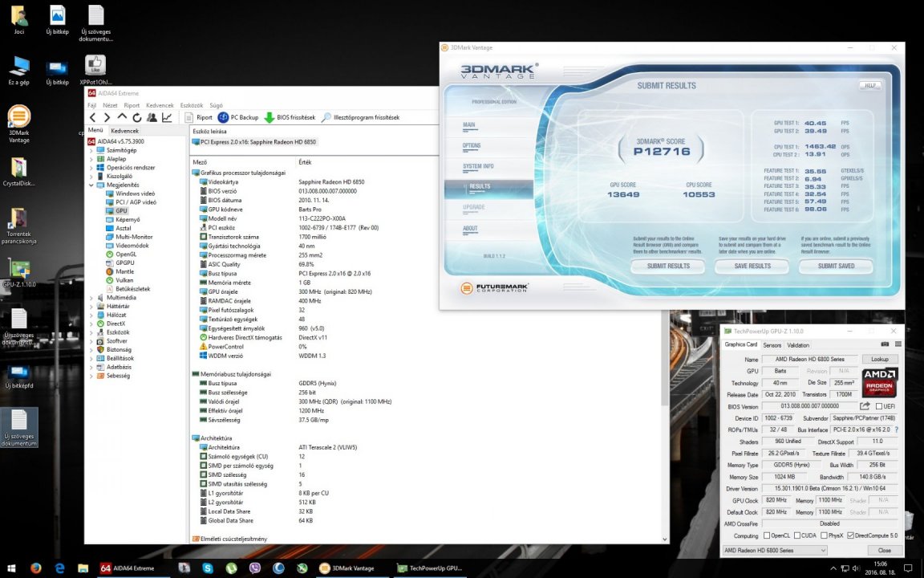Image resolution: width=924 pixels, height=578 pixels.
Task: Expand Számítógép tree node in AIDA64
Action: point(91,150)
